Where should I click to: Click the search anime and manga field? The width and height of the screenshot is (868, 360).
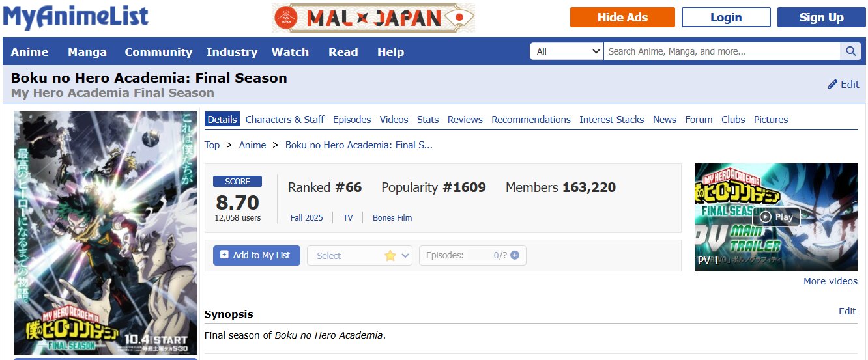click(721, 51)
